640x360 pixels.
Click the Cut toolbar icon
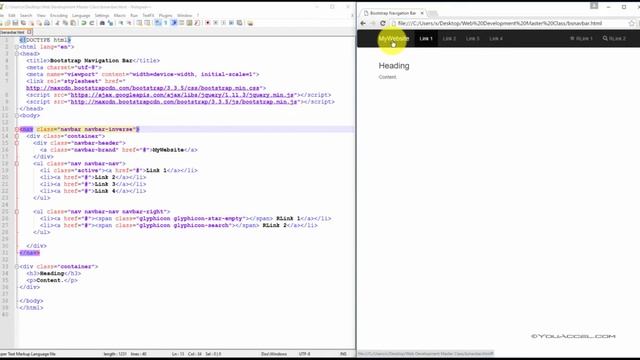click(58, 23)
